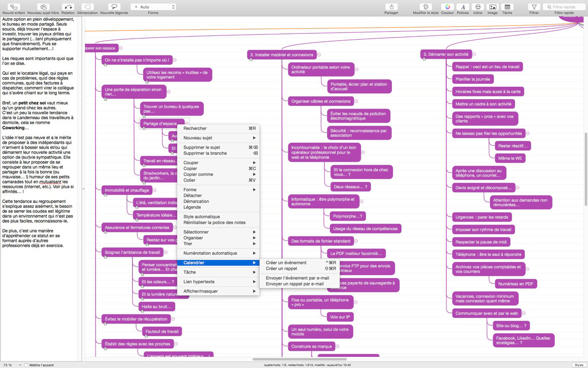Open the note icon under 'Utilisez les recoins « inutiles »'
This screenshot has height=368, width=588.
(x=146, y=82)
